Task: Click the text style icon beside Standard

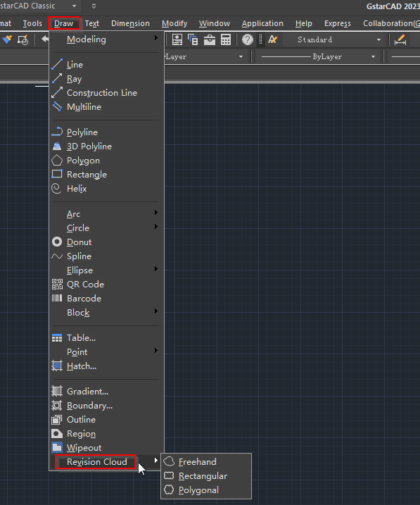Action: [273, 39]
